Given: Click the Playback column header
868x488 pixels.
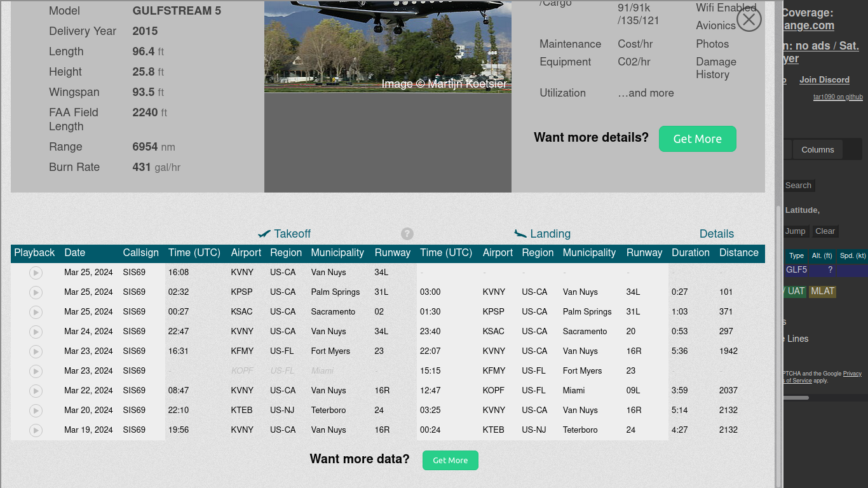Looking at the screenshot, I should coord(34,253).
